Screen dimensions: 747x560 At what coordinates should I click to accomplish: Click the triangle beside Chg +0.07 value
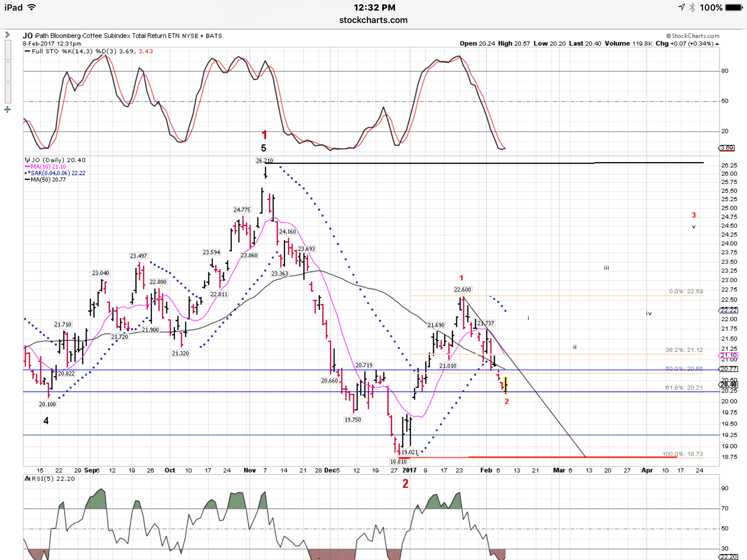[717, 44]
